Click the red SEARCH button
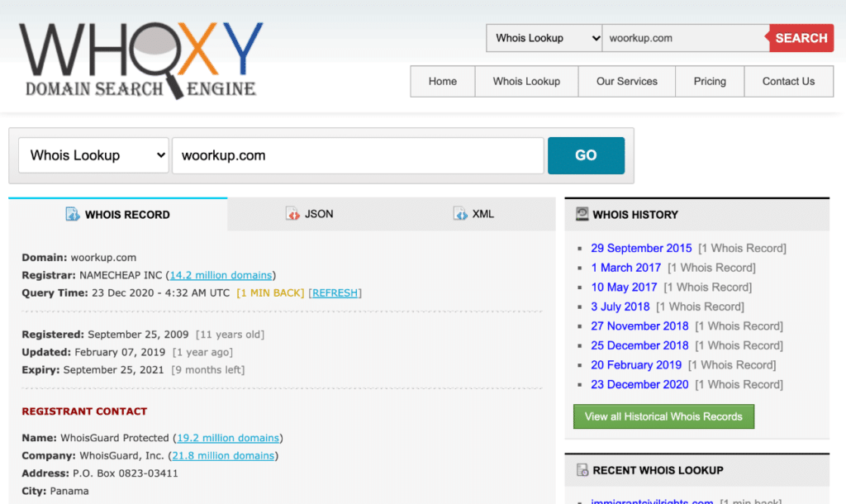This screenshot has width=846, height=504. click(801, 38)
